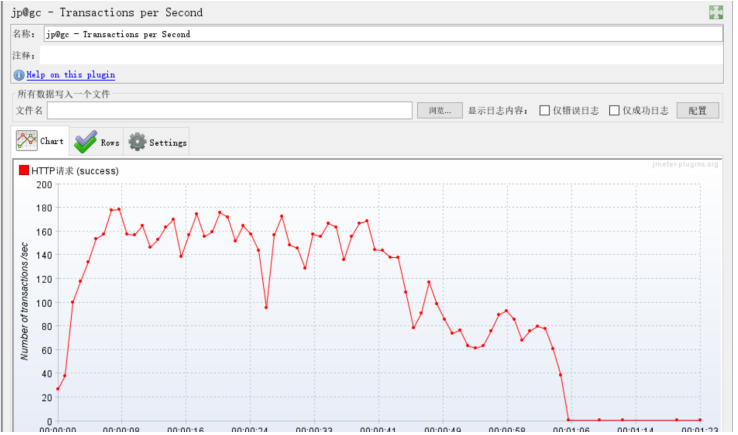738x435 pixels.
Task: Click the 配置 configure button
Action: click(698, 111)
